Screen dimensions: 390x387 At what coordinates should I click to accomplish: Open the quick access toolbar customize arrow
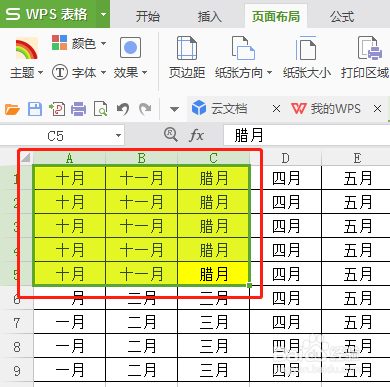click(174, 109)
